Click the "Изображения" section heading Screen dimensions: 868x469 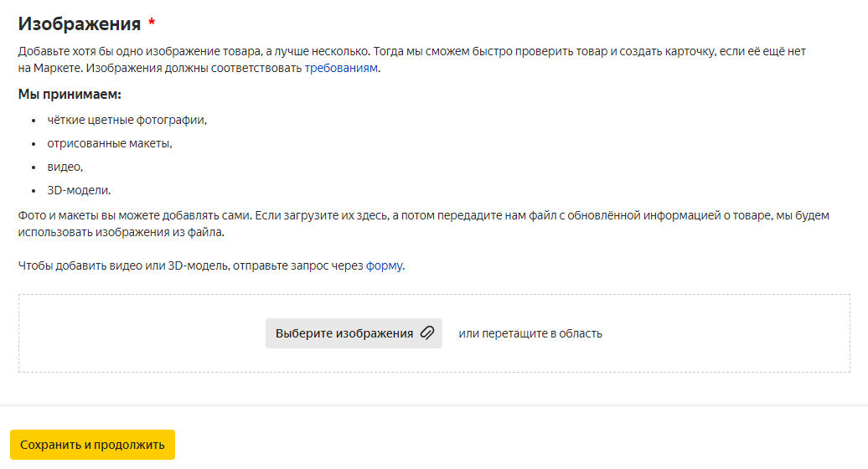(80, 23)
